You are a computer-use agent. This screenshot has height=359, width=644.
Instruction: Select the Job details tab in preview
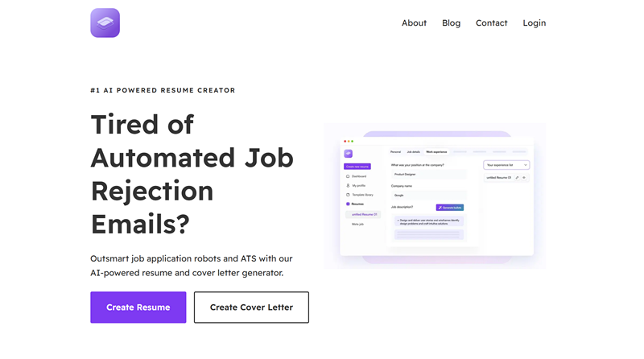pos(413,152)
